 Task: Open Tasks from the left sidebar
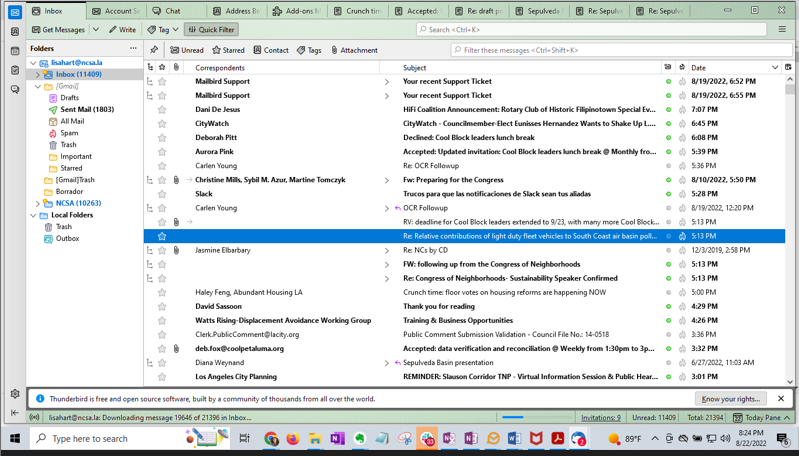coord(14,70)
